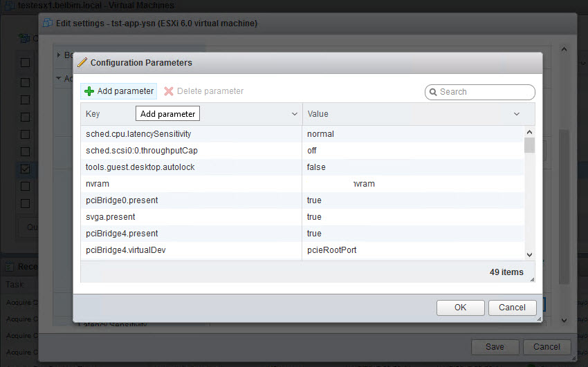Click the red X Delete parameter icon
This screenshot has width=588, height=367.
point(169,91)
